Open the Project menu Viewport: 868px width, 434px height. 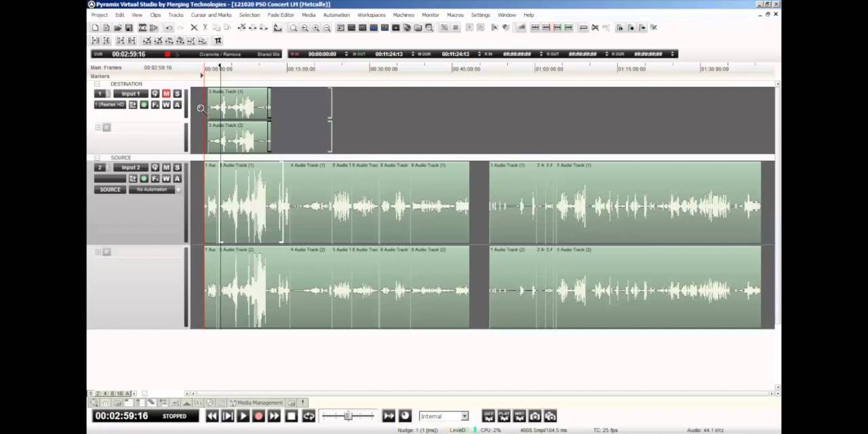[x=99, y=15]
